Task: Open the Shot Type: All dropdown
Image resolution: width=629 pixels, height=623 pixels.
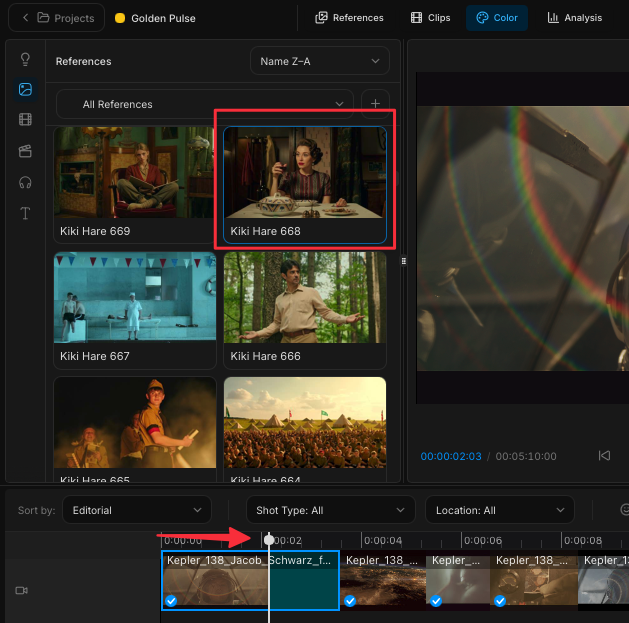Action: [331, 510]
